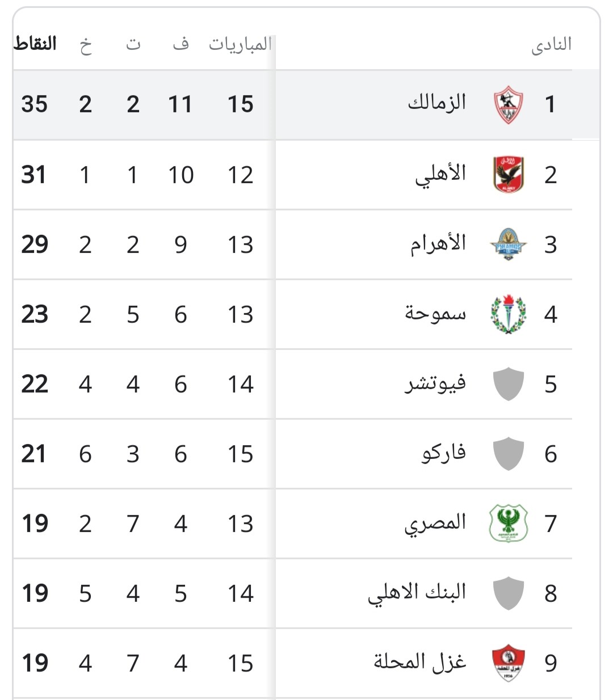The height and width of the screenshot is (700, 613).
Task: Click the المباريات matches column header
Action: click(240, 44)
